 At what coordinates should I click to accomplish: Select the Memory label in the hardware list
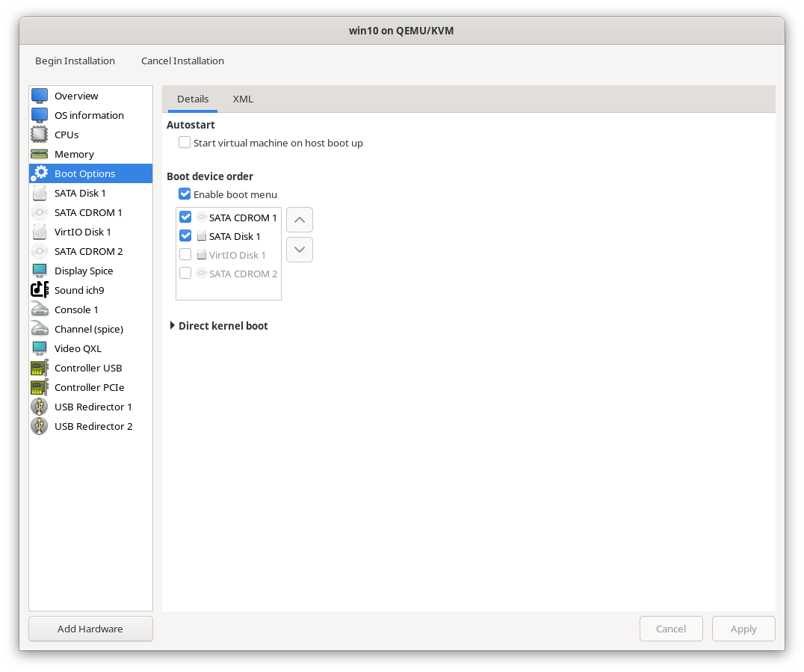[75, 155]
